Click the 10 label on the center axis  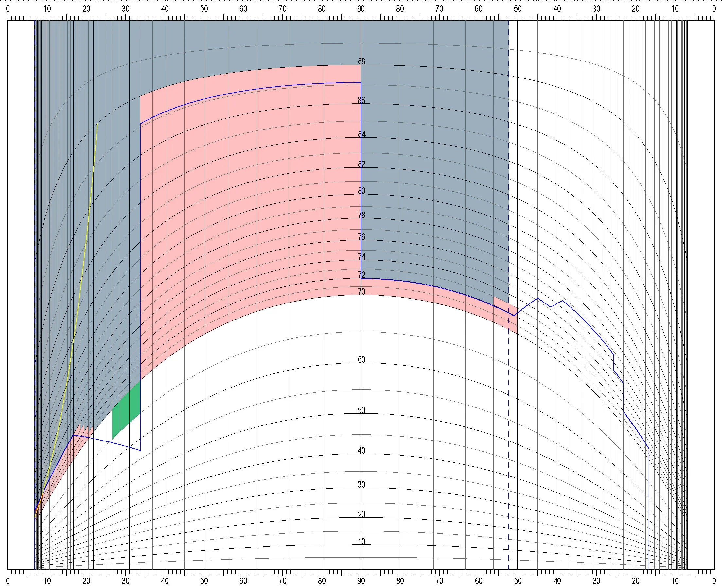[361, 541]
